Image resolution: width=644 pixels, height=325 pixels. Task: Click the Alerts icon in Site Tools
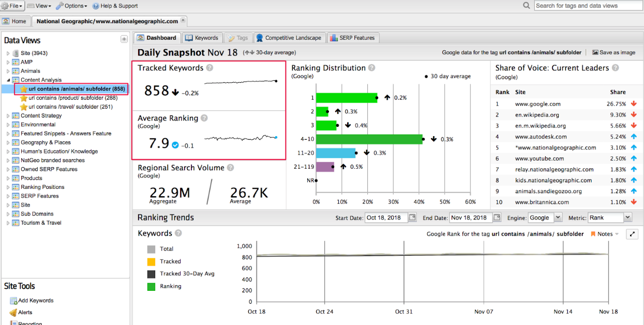(13, 313)
